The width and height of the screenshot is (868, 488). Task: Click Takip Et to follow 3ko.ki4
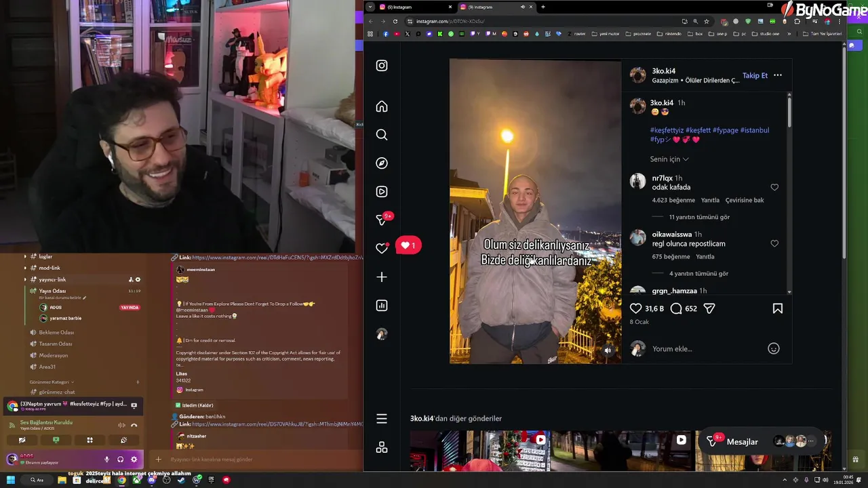755,75
